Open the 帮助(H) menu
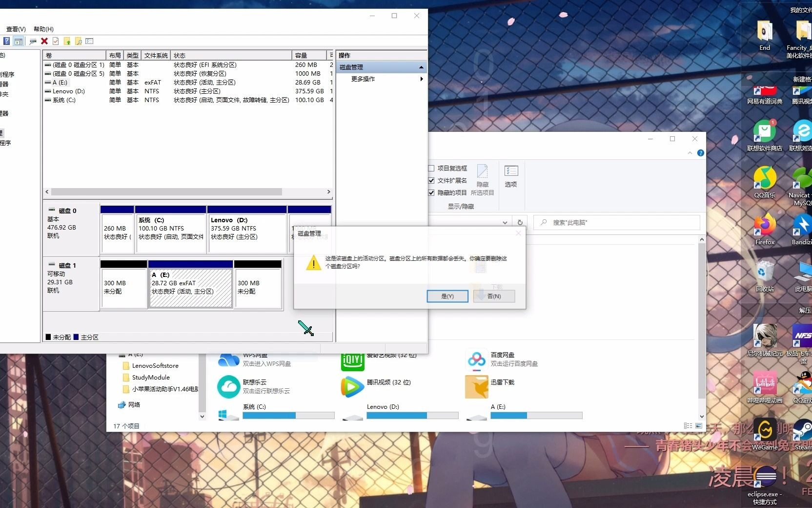 [x=43, y=29]
